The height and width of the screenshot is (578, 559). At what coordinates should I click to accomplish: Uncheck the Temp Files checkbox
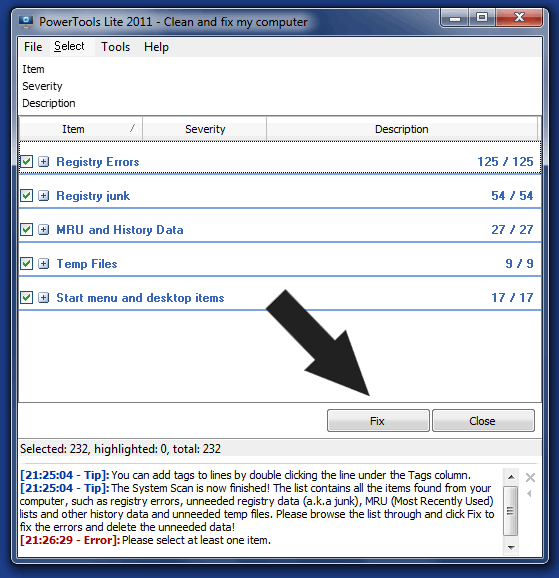(x=27, y=264)
